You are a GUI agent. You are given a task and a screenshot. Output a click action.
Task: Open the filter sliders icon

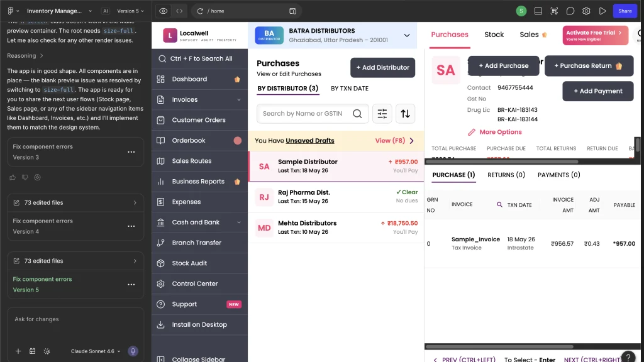382,114
